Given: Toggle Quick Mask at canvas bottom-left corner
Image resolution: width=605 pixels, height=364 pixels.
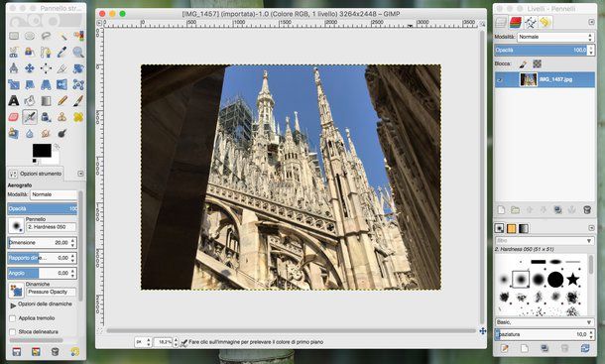Looking at the screenshot, I should (99, 331).
